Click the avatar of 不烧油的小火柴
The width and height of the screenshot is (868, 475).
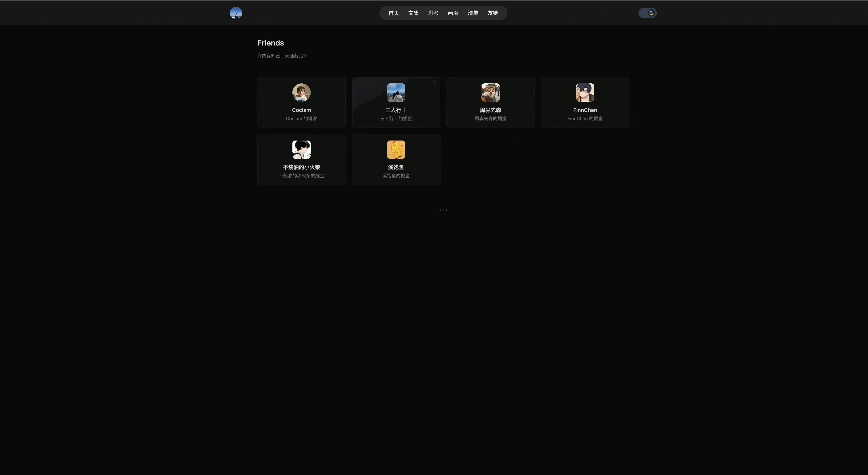pyautogui.click(x=301, y=149)
